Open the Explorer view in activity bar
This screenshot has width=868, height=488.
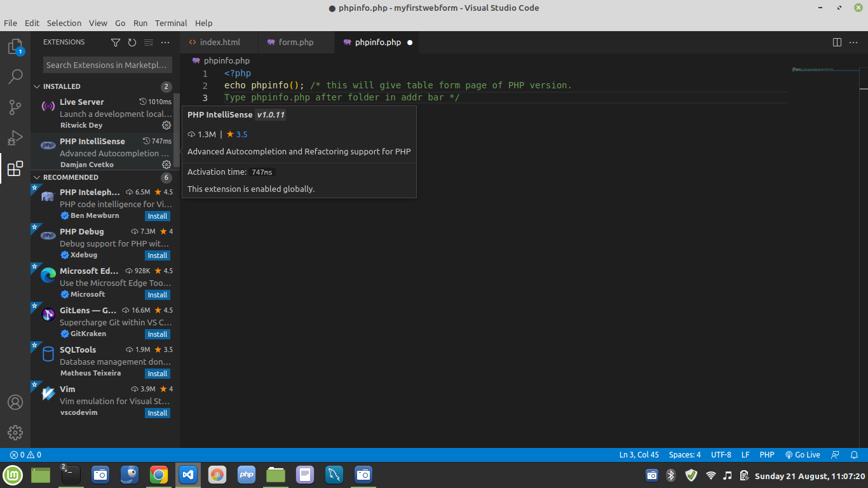pos(15,47)
